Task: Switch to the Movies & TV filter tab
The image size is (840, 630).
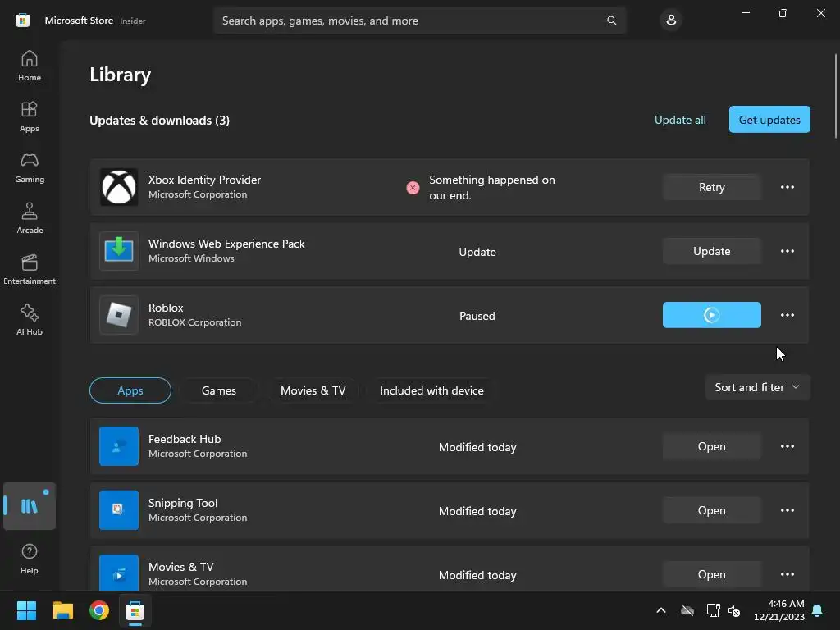Action: [313, 390]
